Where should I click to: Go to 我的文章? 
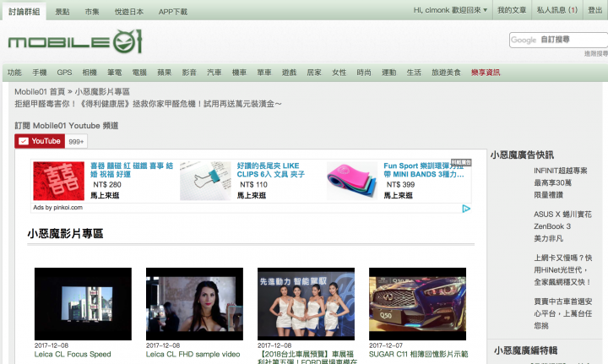(x=512, y=10)
